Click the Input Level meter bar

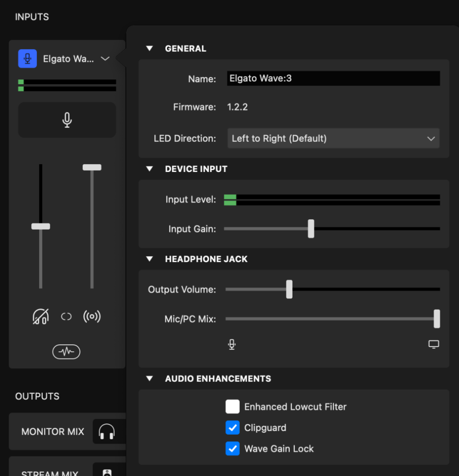pos(332,200)
